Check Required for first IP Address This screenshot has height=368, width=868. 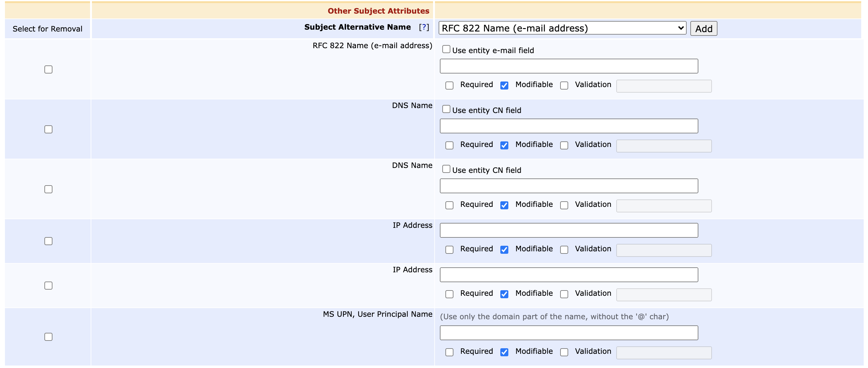[x=449, y=250]
